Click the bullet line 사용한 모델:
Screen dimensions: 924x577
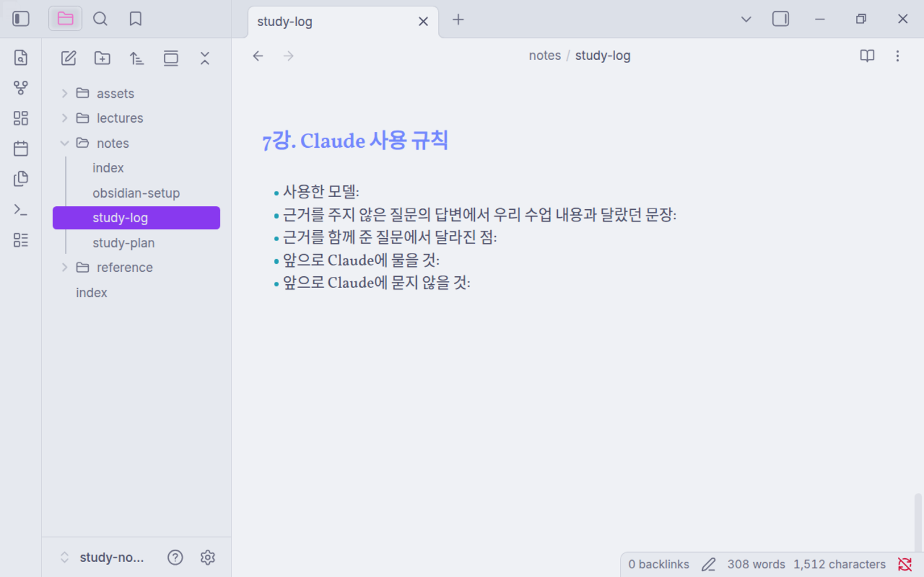[x=321, y=192]
